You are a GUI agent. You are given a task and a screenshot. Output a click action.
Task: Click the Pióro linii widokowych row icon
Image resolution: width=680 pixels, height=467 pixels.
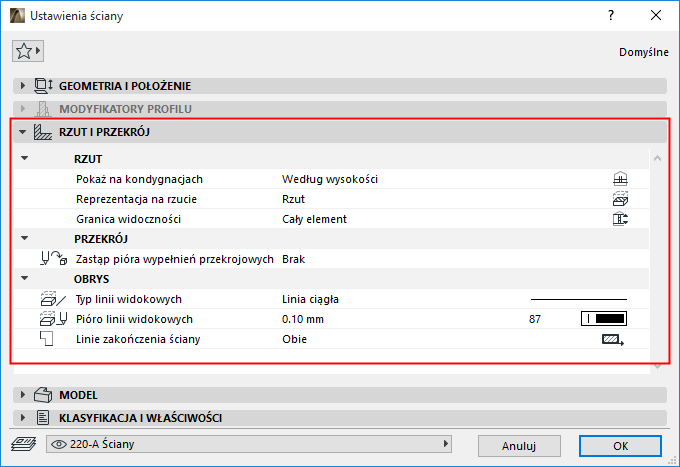[53, 319]
